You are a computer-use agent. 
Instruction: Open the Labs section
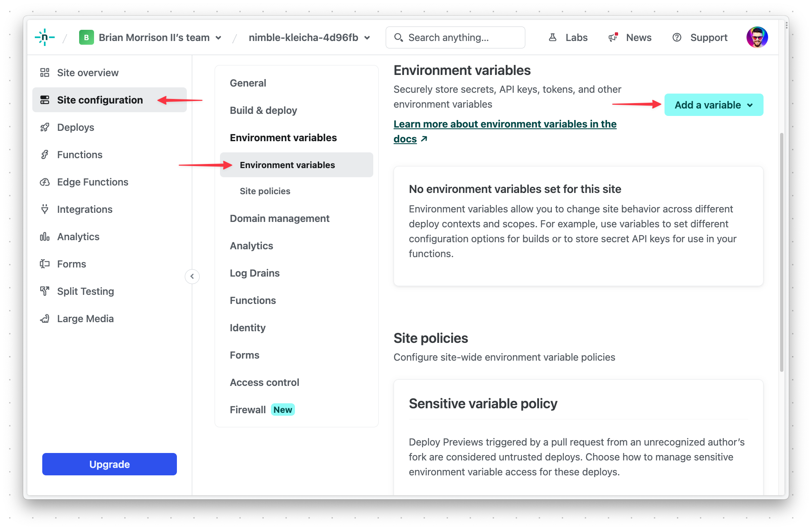click(568, 37)
